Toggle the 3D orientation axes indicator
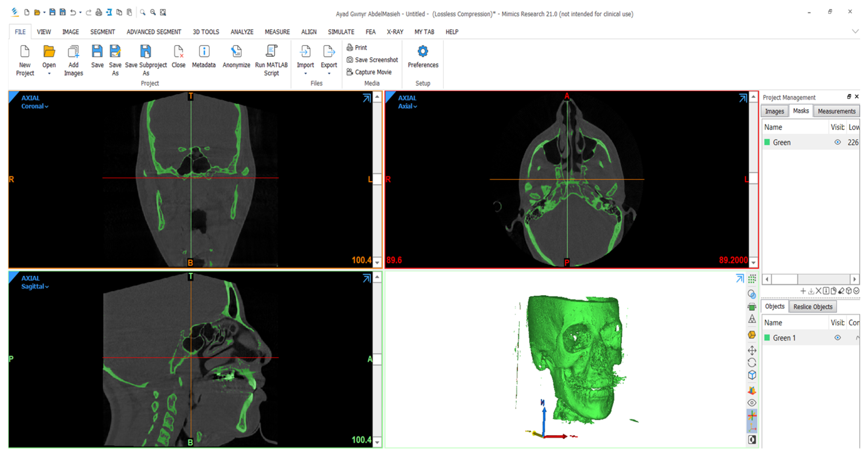Image resolution: width=868 pixels, height=458 pixels. pos(752,428)
